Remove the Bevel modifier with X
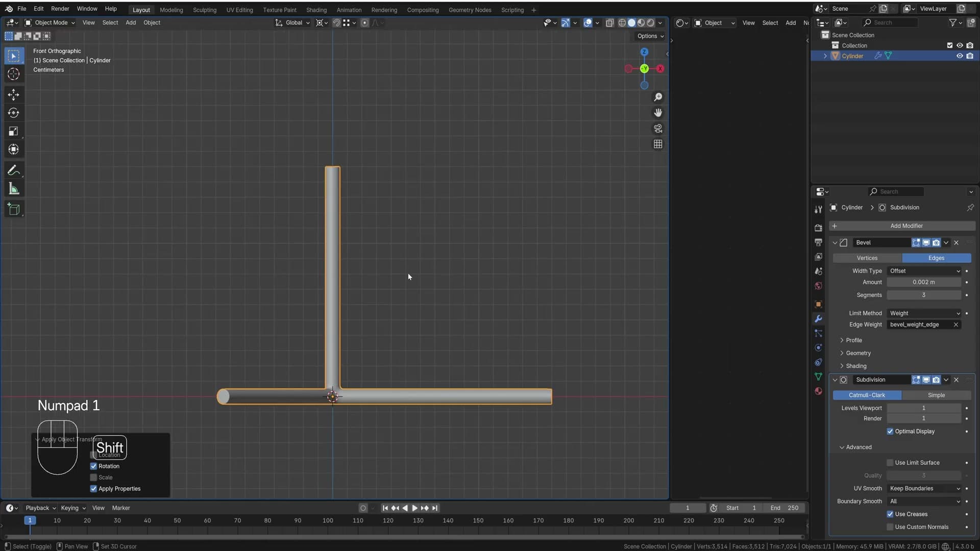This screenshot has height=551, width=980. tap(956, 243)
